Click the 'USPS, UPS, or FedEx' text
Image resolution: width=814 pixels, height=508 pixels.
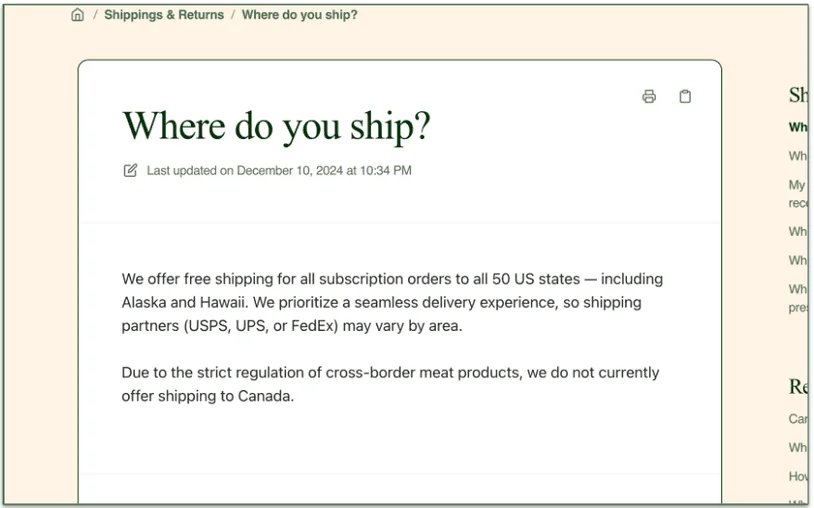click(x=288, y=326)
